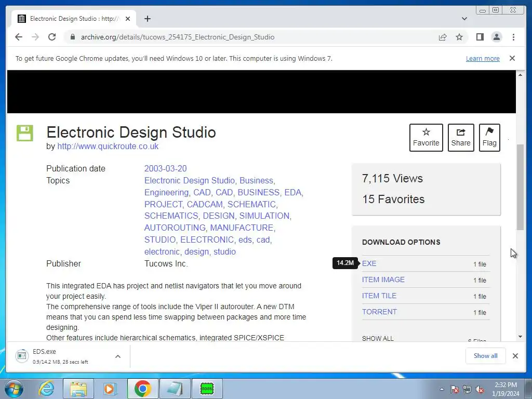
Task: Click the forward navigation arrow
Action: point(35,37)
